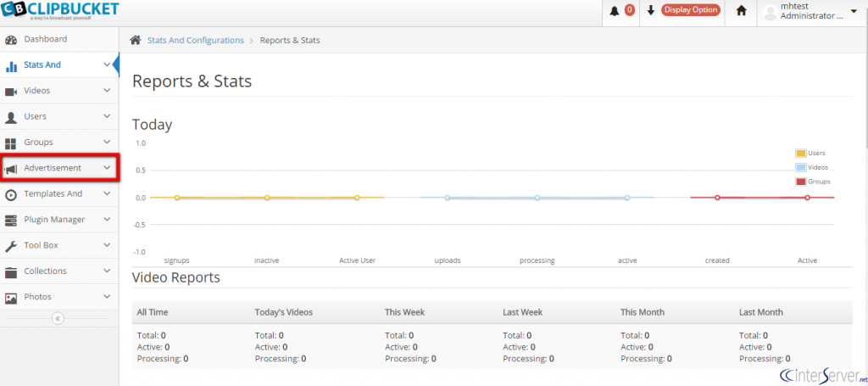Expand the Groups menu chevron
The height and width of the screenshot is (386, 868).
pyautogui.click(x=107, y=142)
